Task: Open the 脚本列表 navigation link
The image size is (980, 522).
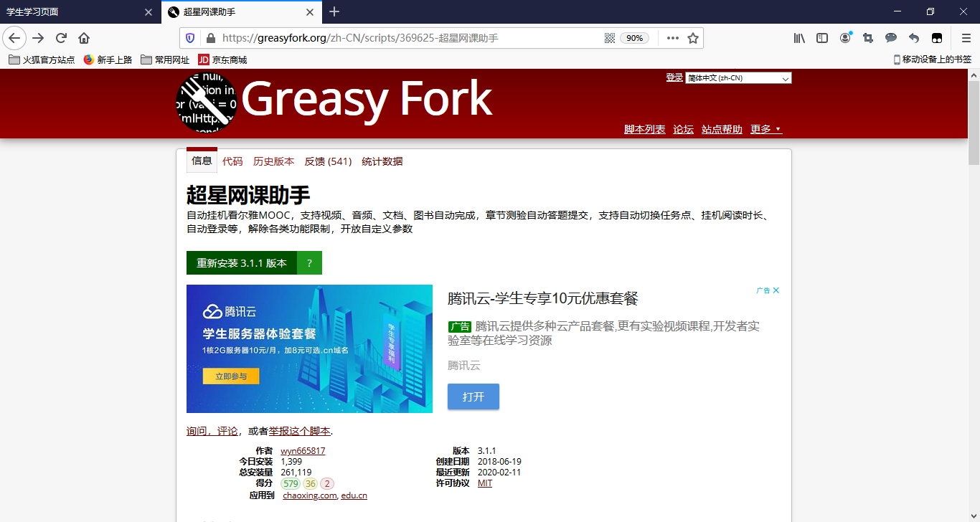Action: pyautogui.click(x=645, y=129)
